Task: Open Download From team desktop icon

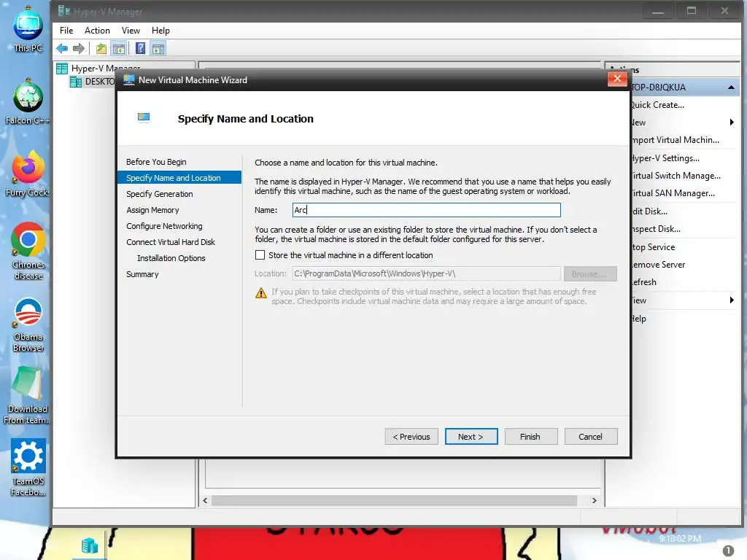Action: (x=28, y=395)
